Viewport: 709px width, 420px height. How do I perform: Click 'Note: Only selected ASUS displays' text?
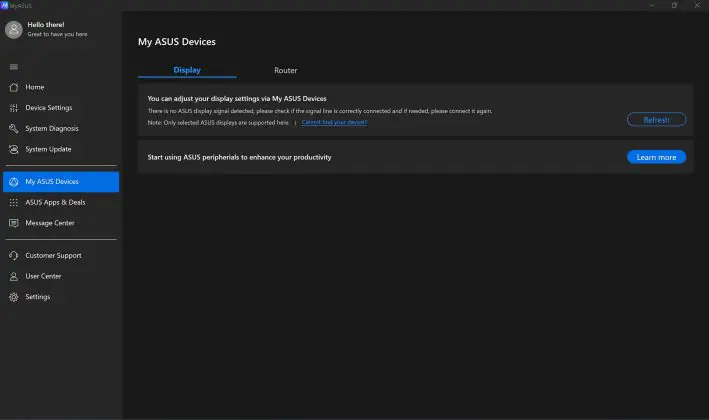coord(218,123)
